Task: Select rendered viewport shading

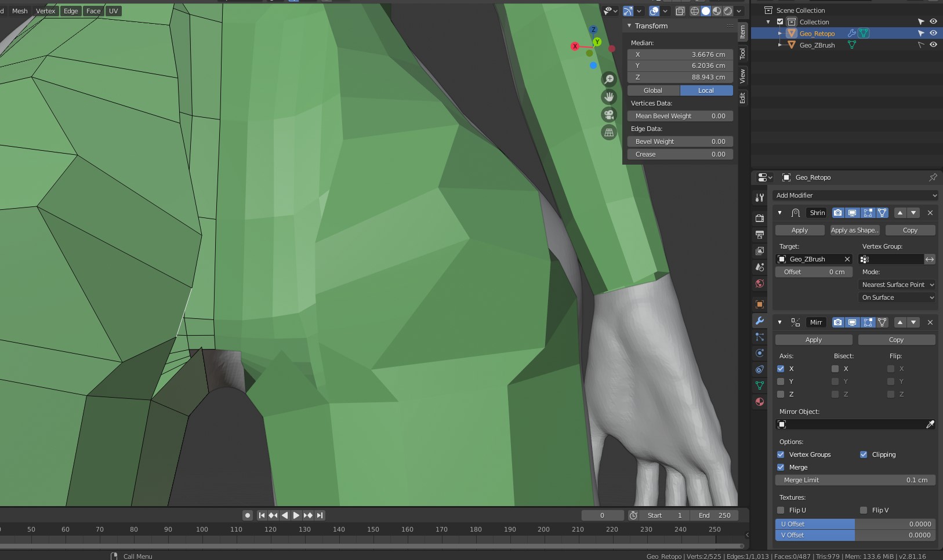Action: (728, 11)
